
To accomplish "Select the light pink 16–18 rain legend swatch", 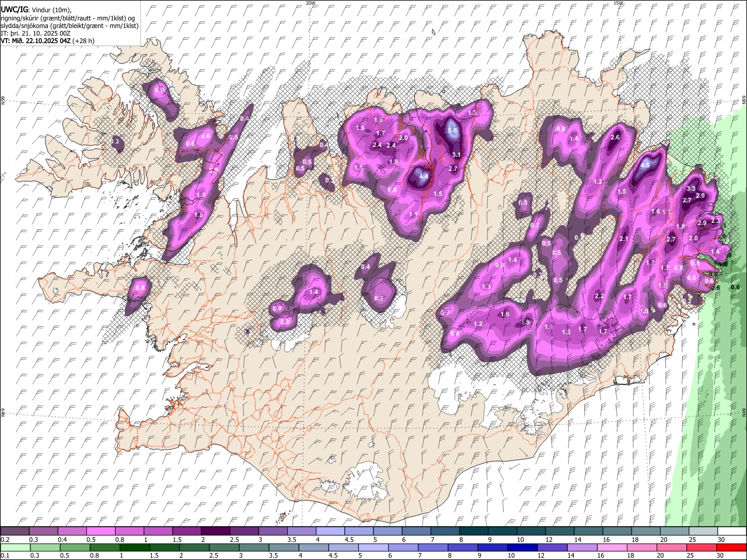I will click(612, 547).
